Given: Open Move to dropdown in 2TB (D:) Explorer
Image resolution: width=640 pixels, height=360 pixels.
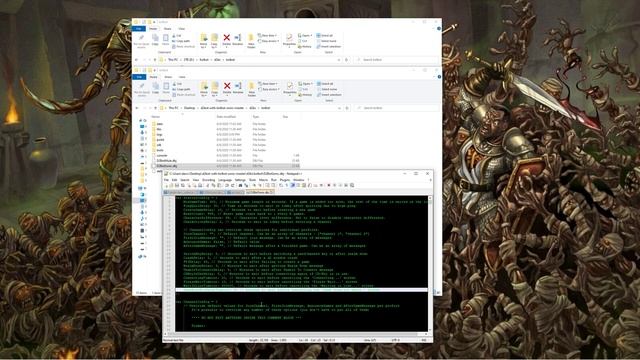Looking at the screenshot, I should point(203,40).
